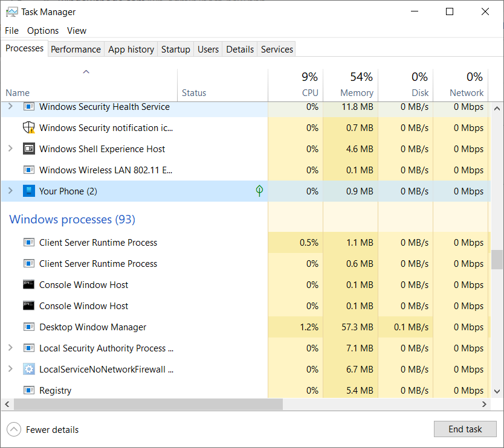Open the Options menu
504x448 pixels.
click(x=43, y=31)
